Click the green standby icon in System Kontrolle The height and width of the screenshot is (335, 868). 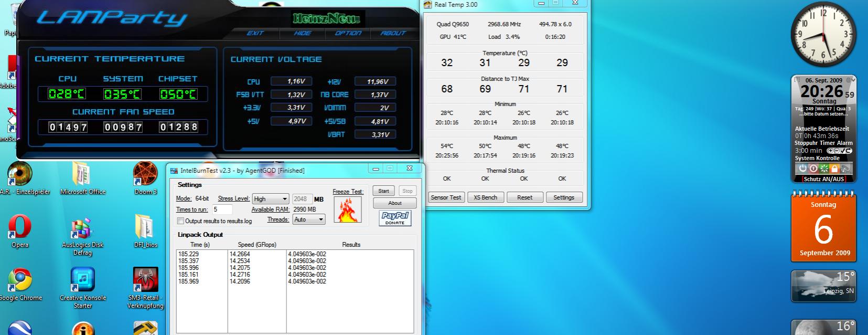pos(823,169)
